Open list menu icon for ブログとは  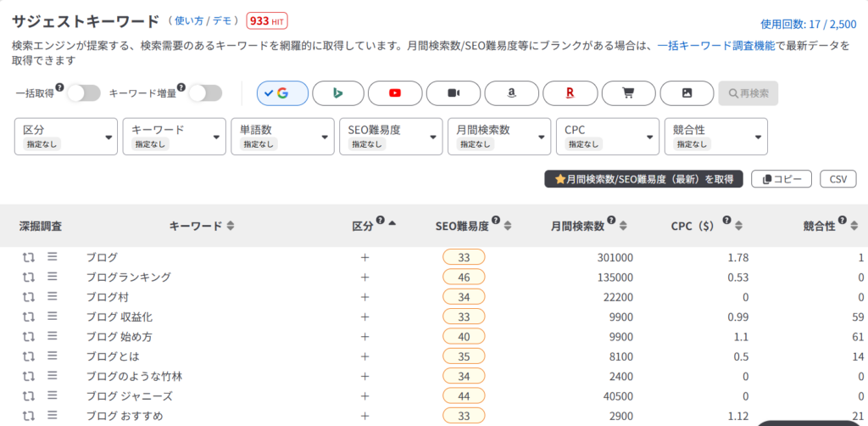coord(52,355)
